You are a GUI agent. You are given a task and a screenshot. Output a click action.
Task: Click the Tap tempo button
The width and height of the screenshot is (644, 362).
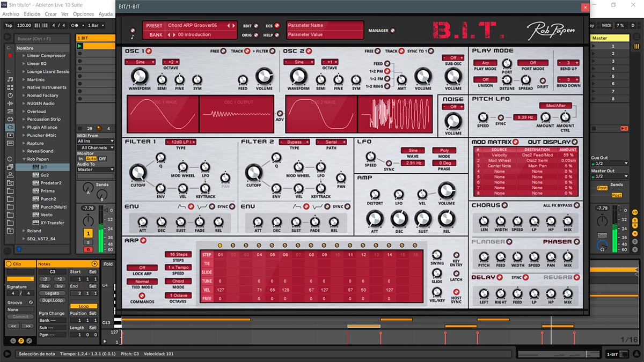(x=9, y=25)
